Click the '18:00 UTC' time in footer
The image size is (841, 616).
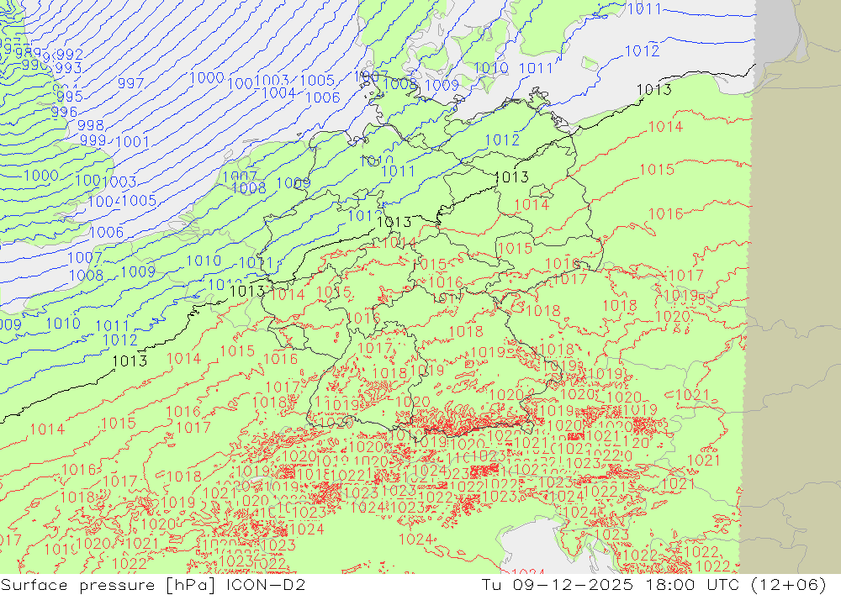click(x=692, y=584)
